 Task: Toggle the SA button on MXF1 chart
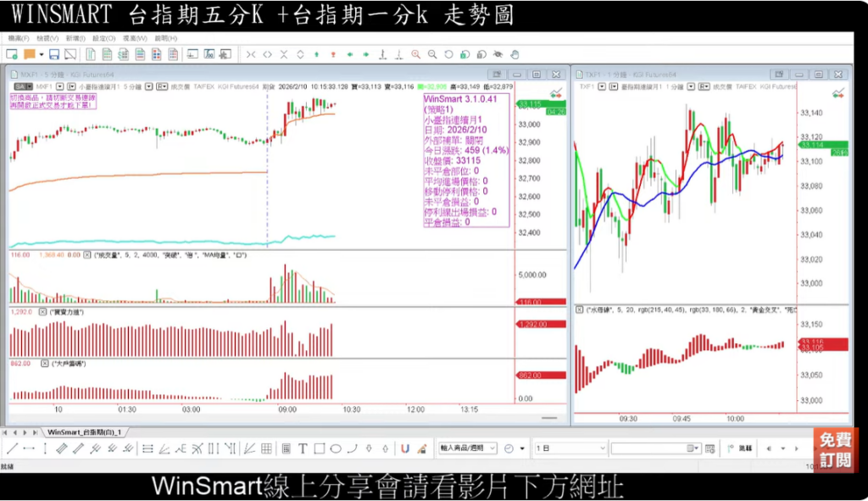coord(18,86)
